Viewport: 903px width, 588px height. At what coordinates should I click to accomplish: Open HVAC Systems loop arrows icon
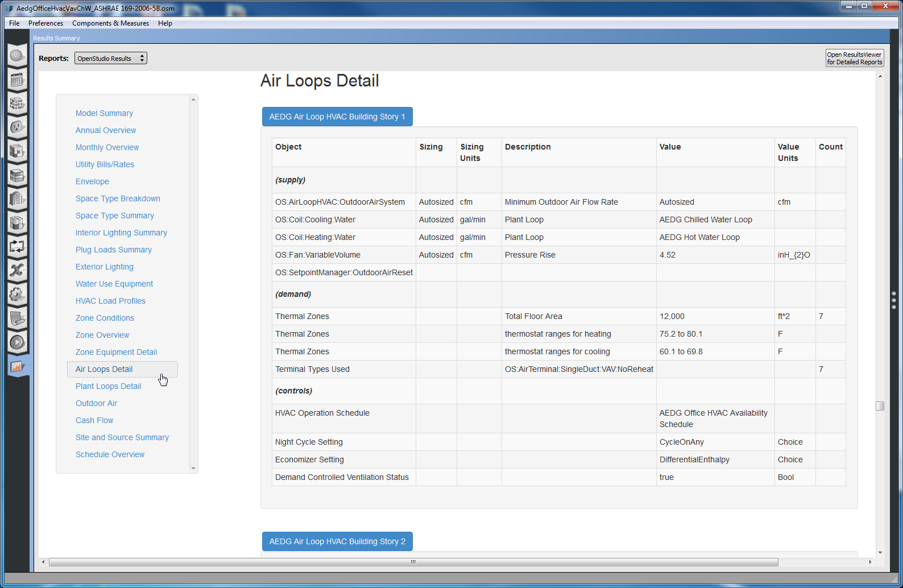point(17,246)
